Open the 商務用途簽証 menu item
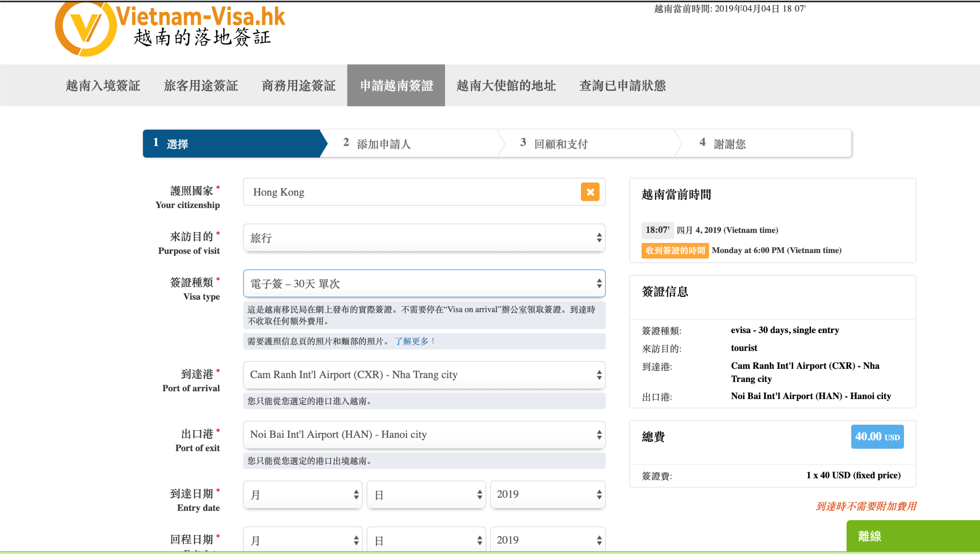Image resolution: width=980 pixels, height=554 pixels. (x=299, y=86)
